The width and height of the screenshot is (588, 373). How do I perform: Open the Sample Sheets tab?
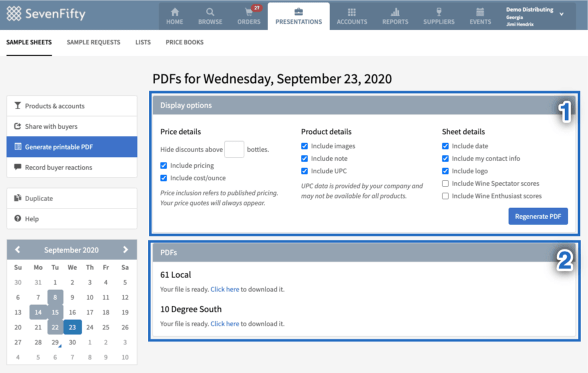(29, 42)
